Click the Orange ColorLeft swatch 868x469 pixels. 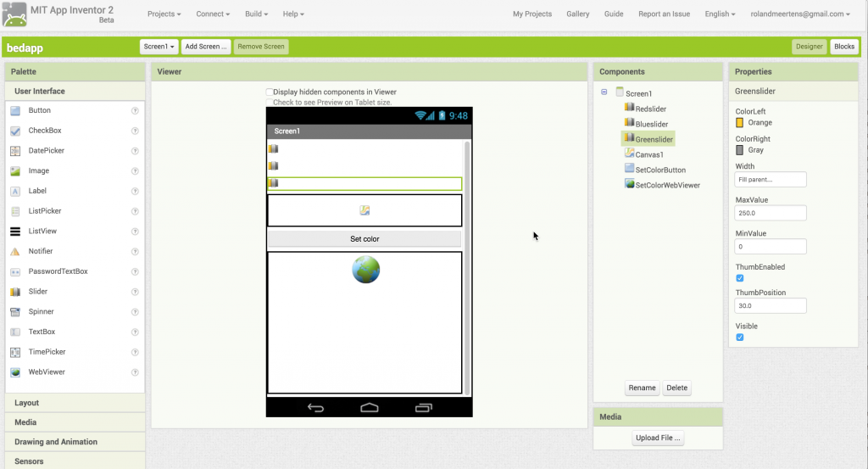point(740,123)
